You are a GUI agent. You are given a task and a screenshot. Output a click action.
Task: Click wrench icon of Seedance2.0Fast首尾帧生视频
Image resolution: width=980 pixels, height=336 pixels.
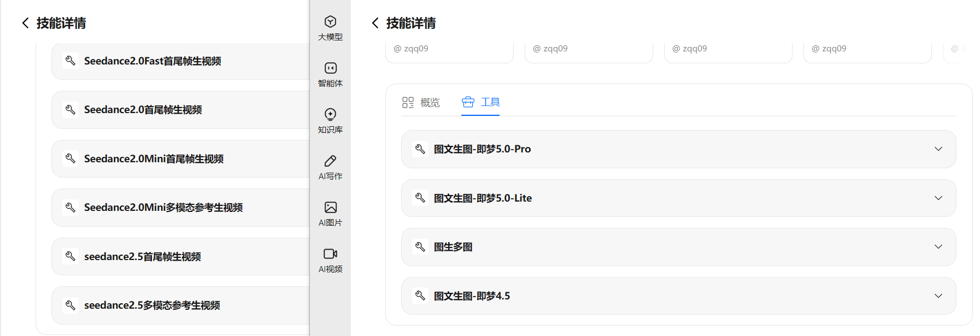(x=70, y=61)
